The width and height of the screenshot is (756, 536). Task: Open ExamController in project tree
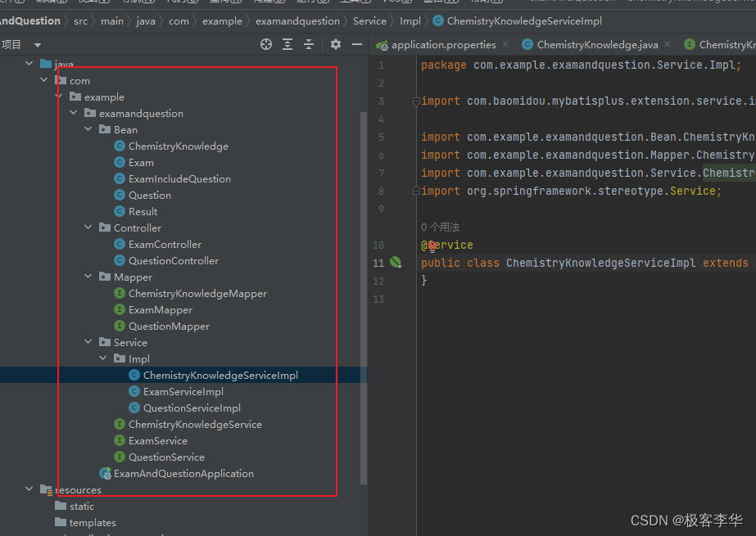[x=165, y=245]
